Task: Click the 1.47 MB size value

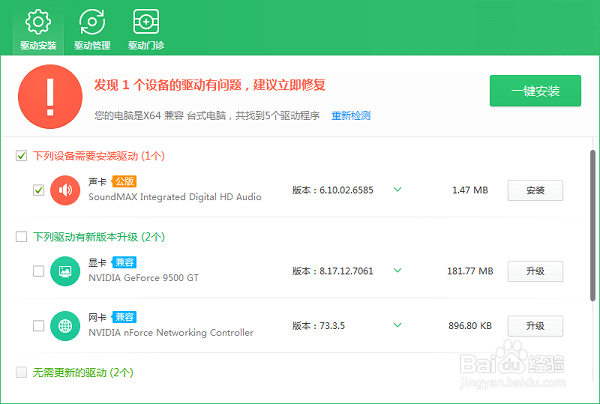Action: click(x=470, y=190)
